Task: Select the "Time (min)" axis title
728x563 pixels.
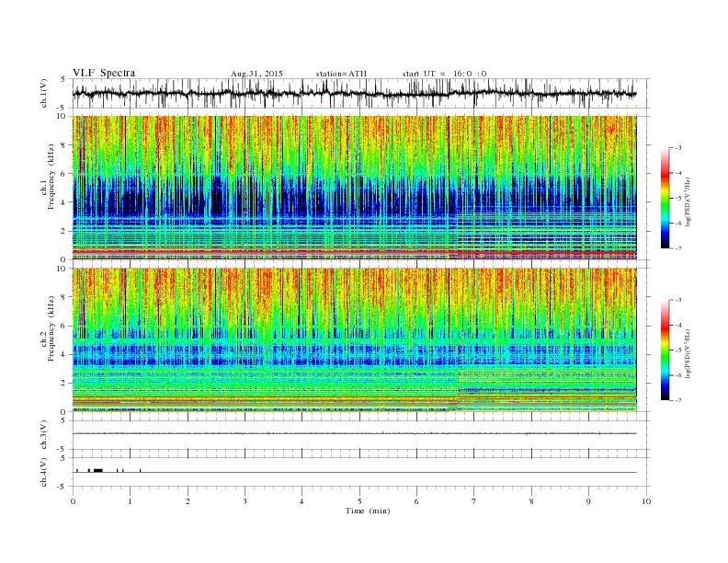Action: click(x=368, y=511)
